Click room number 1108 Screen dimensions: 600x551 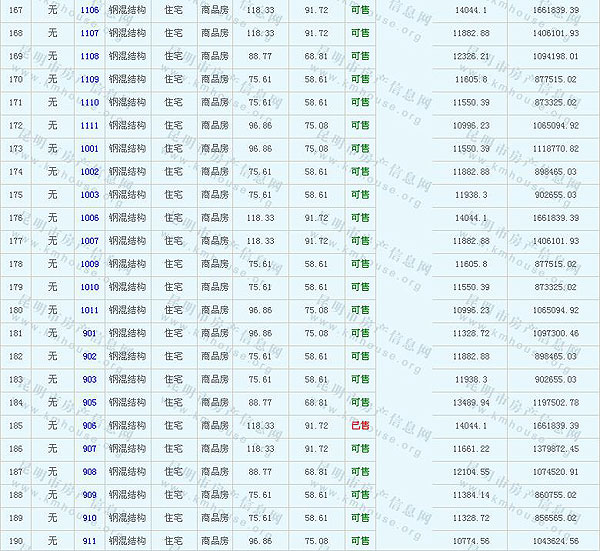click(90, 56)
